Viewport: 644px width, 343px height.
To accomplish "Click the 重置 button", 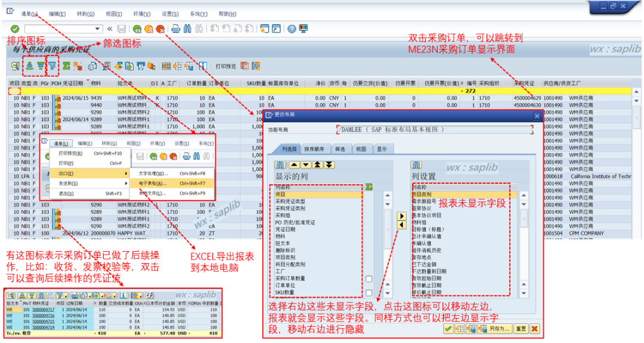I will coord(521,329).
